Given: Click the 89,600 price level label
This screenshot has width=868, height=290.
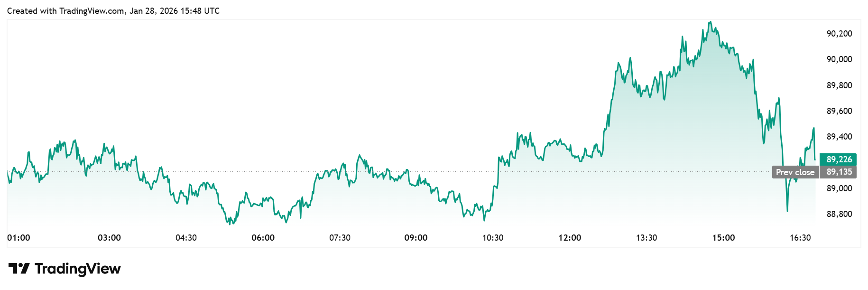Looking at the screenshot, I should 839,111.
